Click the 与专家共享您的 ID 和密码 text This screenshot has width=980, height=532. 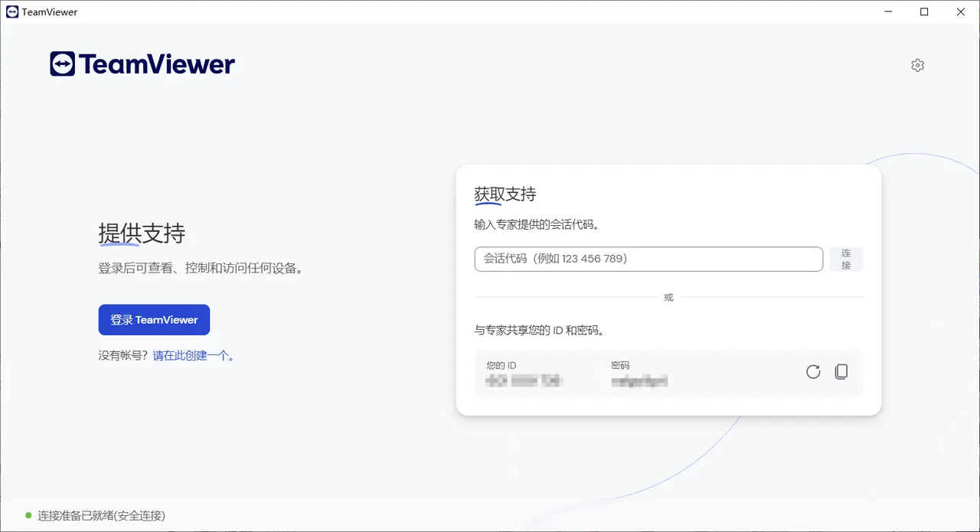coord(540,331)
